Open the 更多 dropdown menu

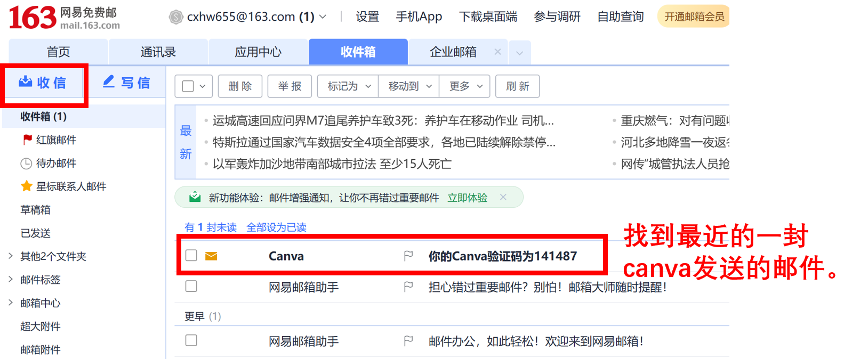point(465,86)
